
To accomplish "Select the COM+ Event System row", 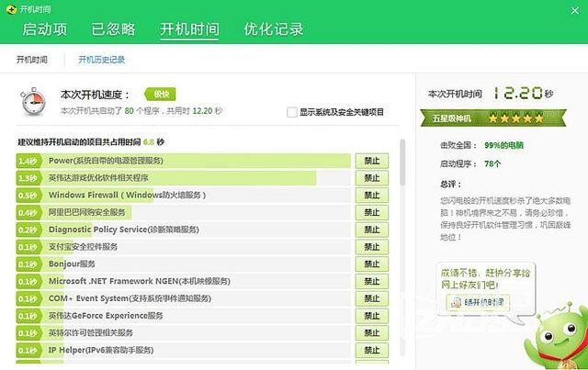I will (183, 298).
